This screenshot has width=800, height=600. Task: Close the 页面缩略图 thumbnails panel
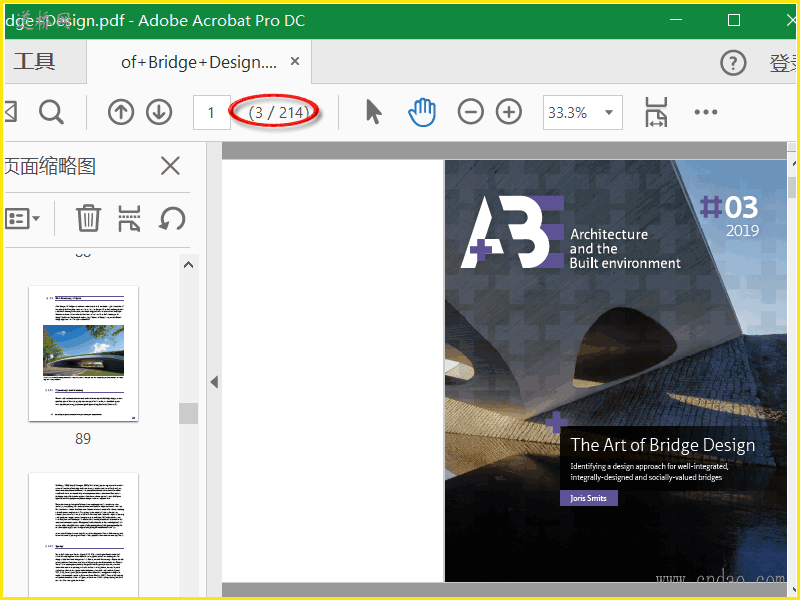tap(170, 166)
